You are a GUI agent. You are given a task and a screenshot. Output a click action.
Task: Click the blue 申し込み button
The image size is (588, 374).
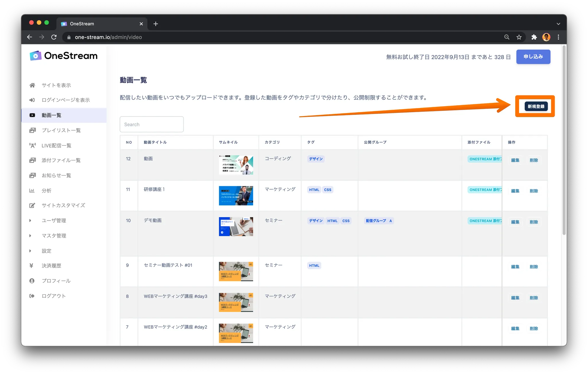[533, 57]
